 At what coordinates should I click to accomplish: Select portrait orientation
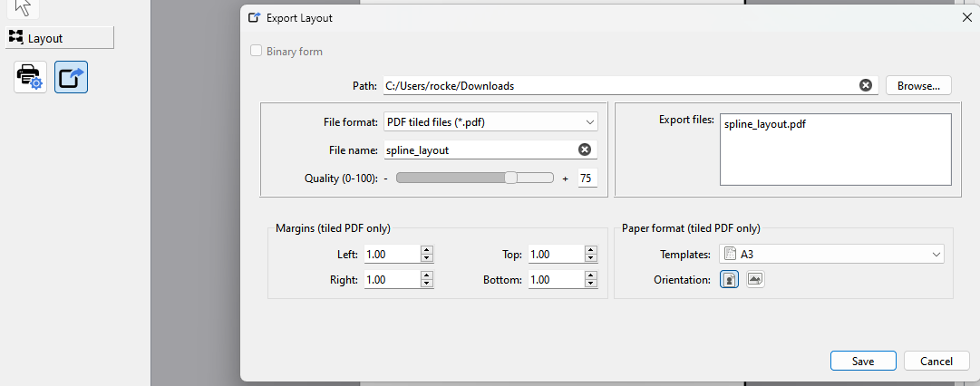729,280
